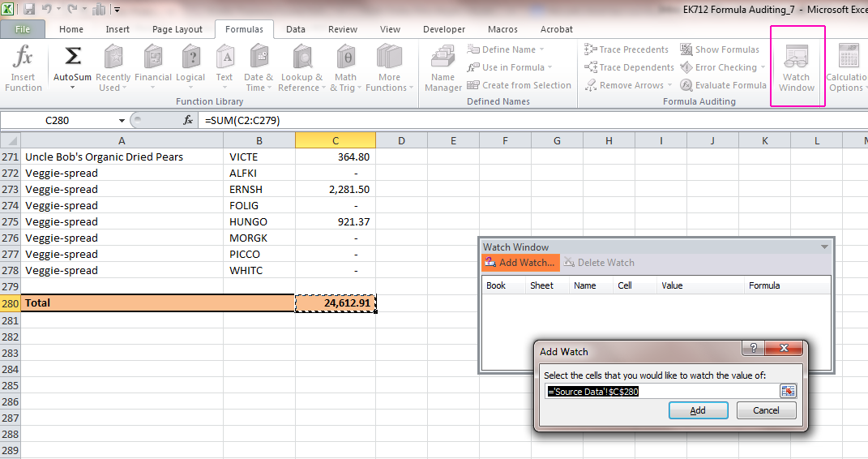Viewport: 868px width, 459px height.
Task: Switch to the Acrobat tab
Action: pyautogui.click(x=556, y=29)
